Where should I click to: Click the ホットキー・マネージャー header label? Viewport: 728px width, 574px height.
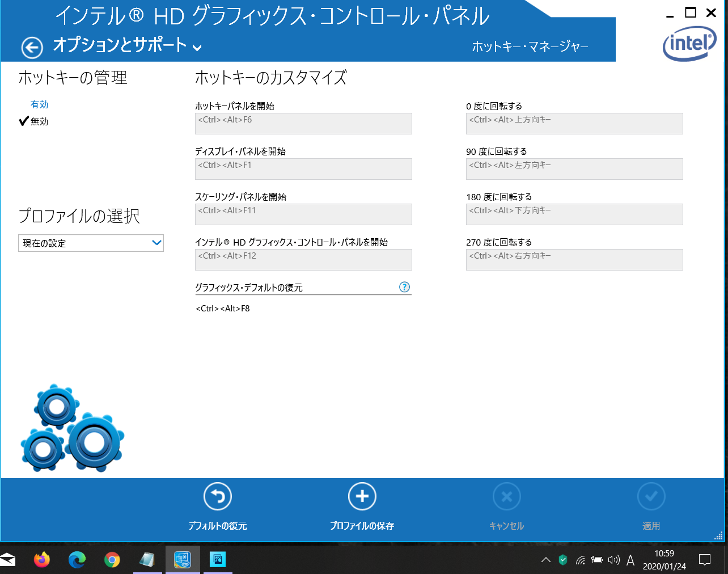tap(530, 47)
